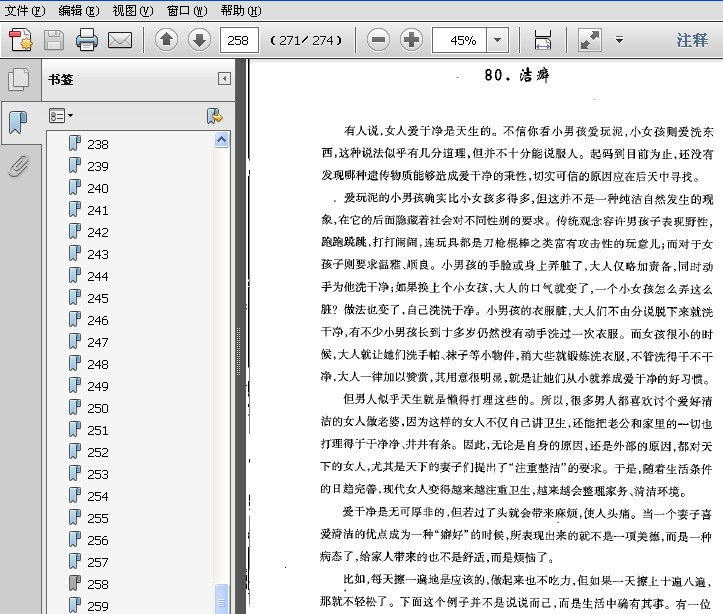Click the Email envelope icon
Screen dimensions: 723x614
tap(120, 40)
